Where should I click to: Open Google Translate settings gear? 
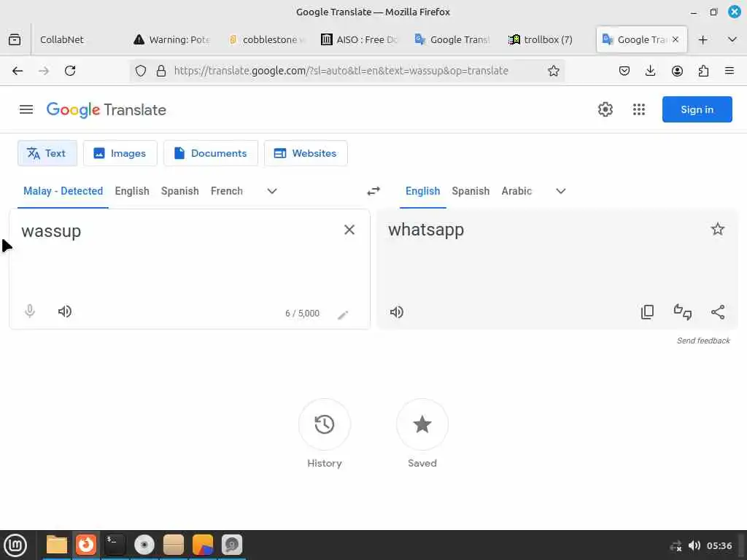(x=605, y=109)
